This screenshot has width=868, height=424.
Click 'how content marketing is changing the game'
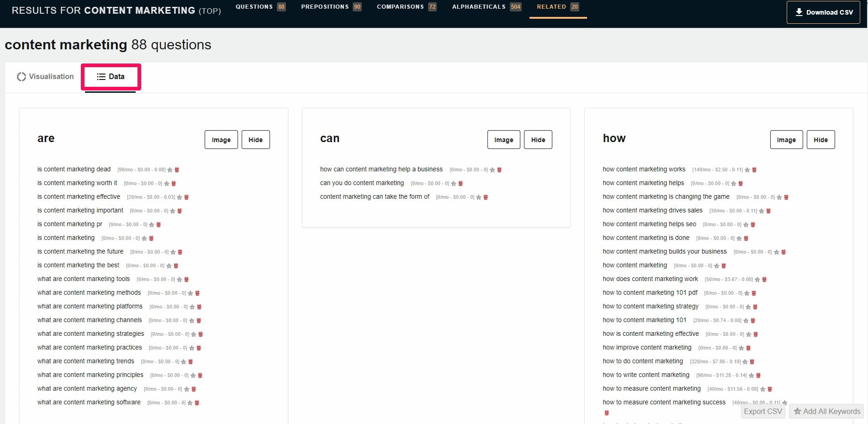tap(666, 196)
